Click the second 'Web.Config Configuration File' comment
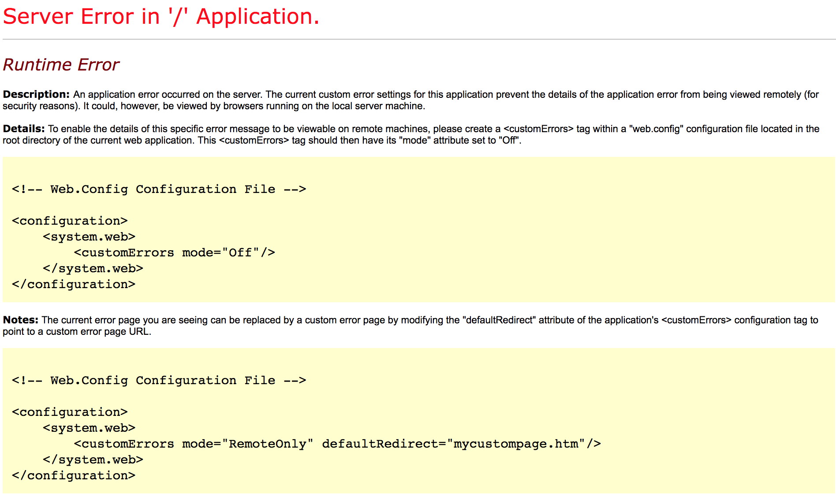This screenshot has width=836, height=504. click(x=159, y=380)
